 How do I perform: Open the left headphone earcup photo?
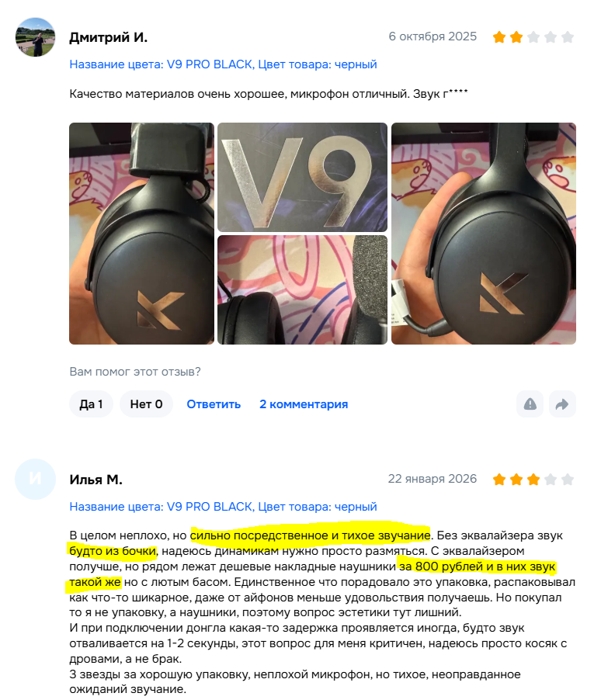141,234
